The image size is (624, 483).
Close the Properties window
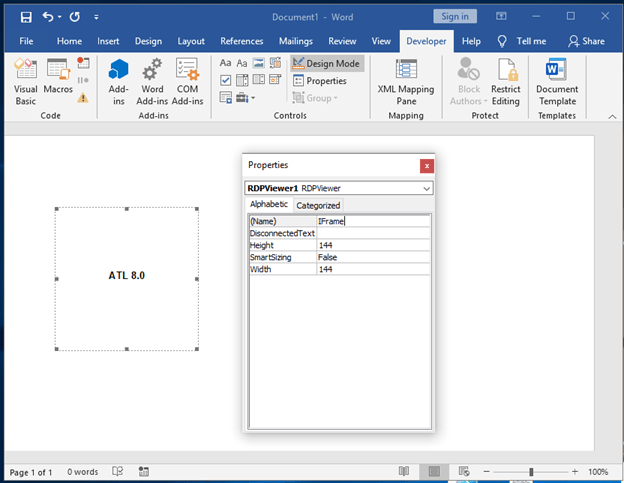pos(427,166)
